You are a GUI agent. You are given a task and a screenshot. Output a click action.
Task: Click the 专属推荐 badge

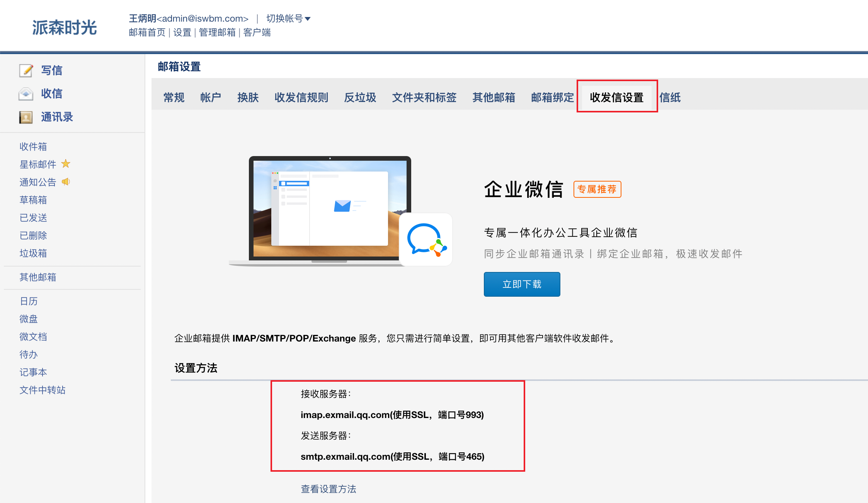click(597, 189)
